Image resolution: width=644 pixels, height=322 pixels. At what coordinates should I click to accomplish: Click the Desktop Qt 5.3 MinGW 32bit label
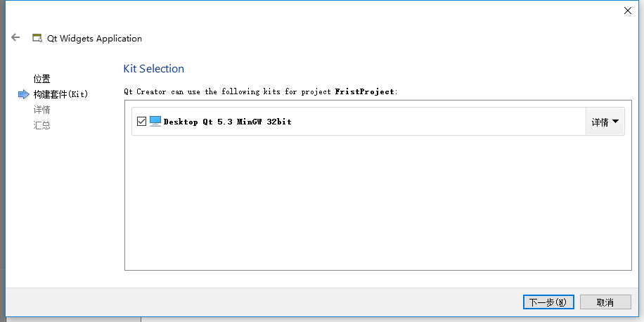(228, 122)
